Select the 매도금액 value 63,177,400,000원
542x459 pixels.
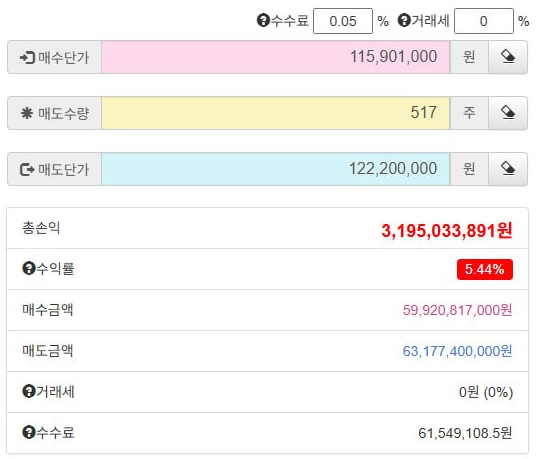click(457, 351)
